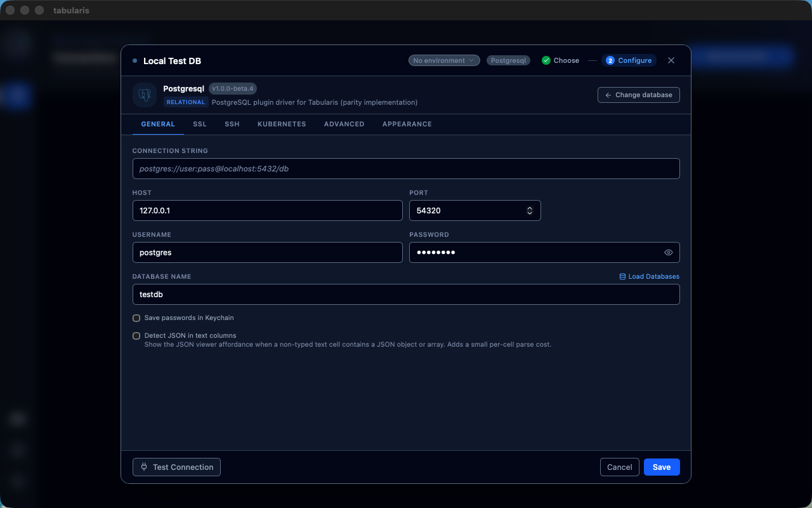Click the v1.0.0-beta.4 version badge
This screenshot has height=508, width=812.
[x=233, y=89]
